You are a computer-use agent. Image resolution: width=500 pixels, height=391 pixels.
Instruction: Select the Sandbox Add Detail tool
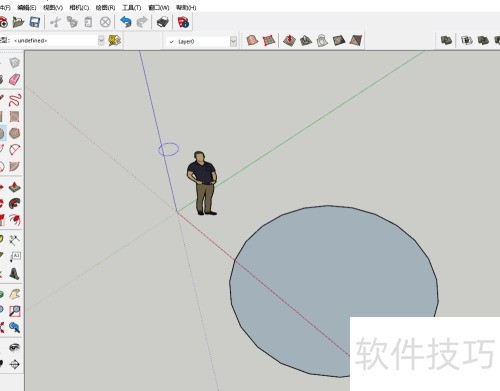pos(339,40)
